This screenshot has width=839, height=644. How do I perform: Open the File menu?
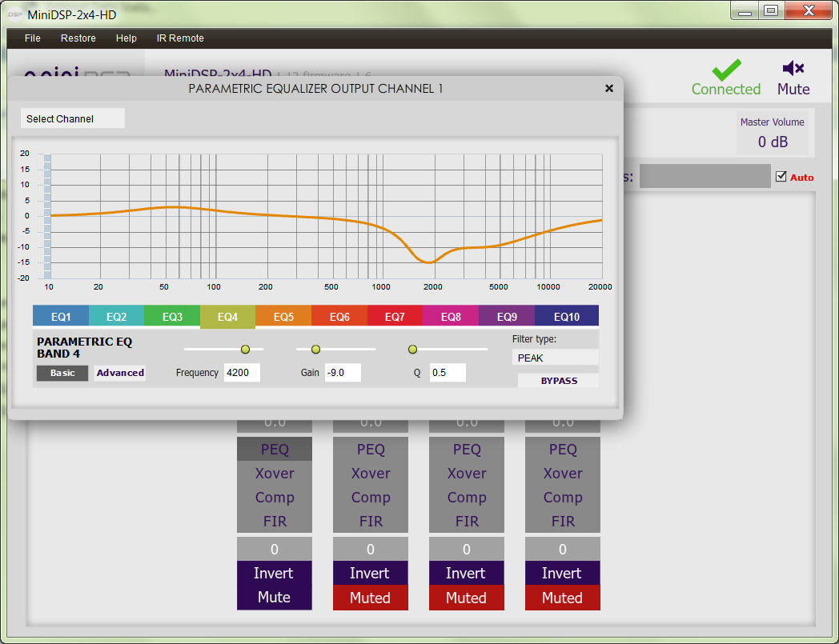[x=33, y=38]
